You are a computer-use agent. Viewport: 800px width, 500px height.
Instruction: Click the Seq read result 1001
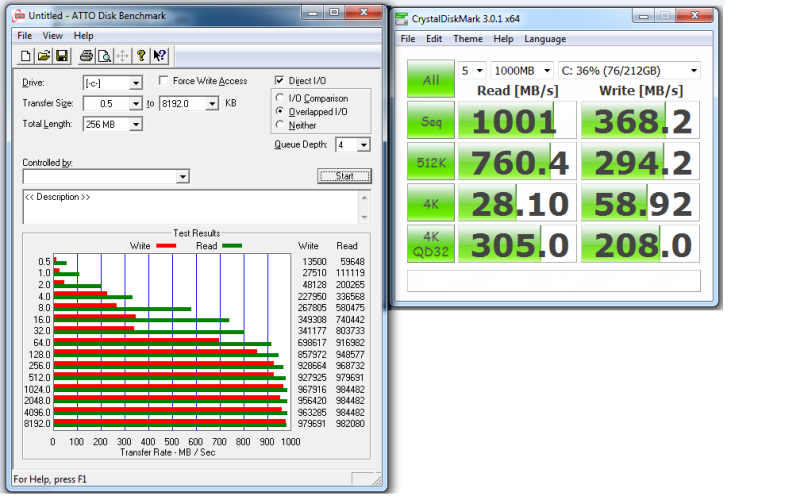click(x=517, y=120)
